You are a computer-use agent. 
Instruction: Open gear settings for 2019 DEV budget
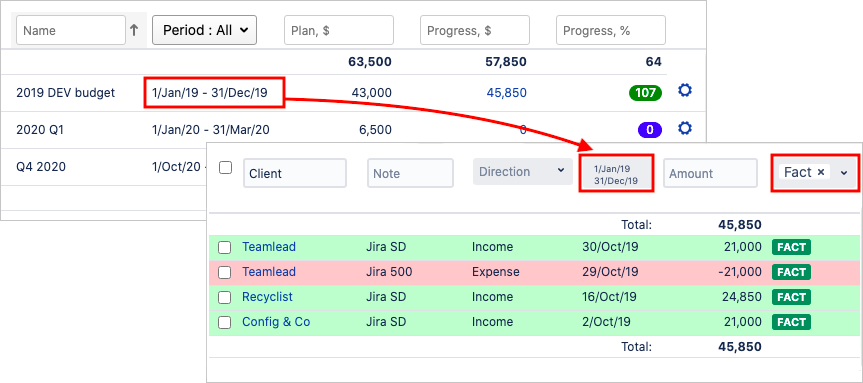[x=685, y=91]
